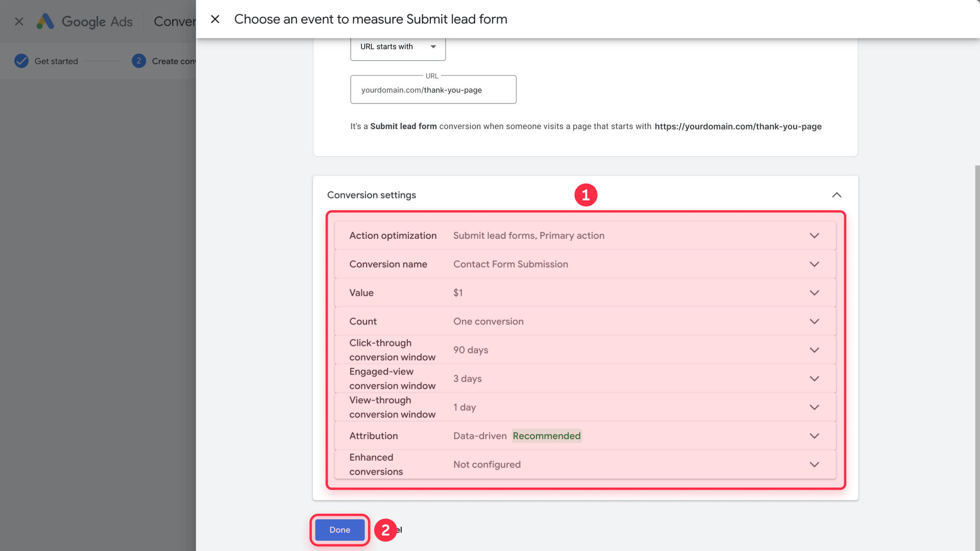This screenshot has width=980, height=551.
Task: Expand the Engaged-view conversion window row
Action: [814, 379]
